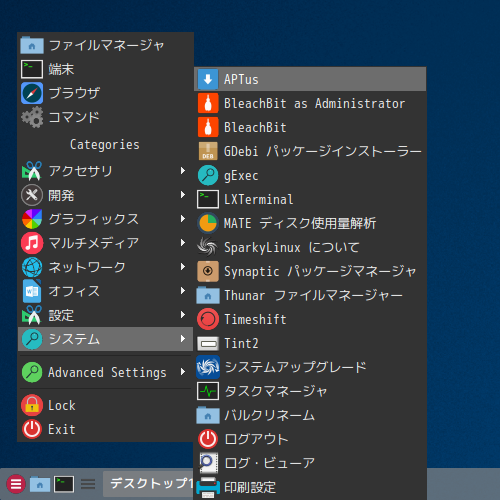Click the Exit label text
Screen dimensions: 500x500
[x=62, y=430]
